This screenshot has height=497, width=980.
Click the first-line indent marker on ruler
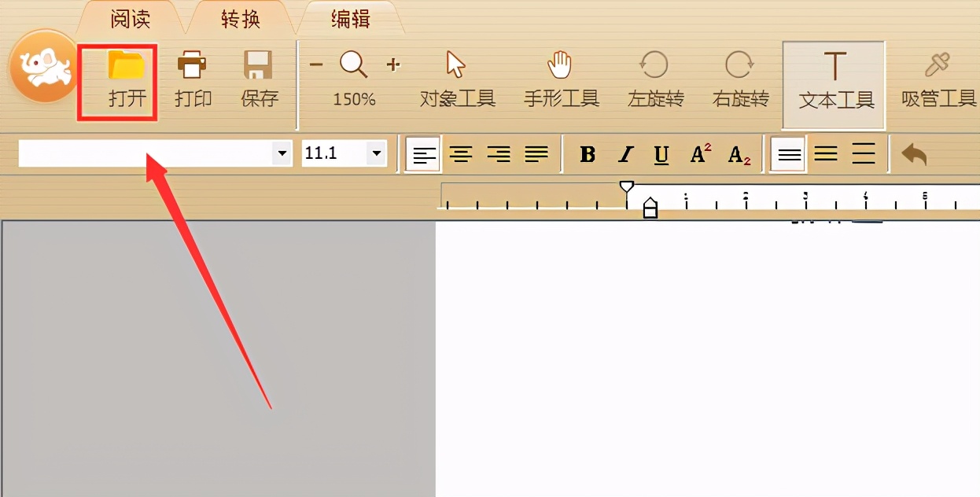click(627, 186)
